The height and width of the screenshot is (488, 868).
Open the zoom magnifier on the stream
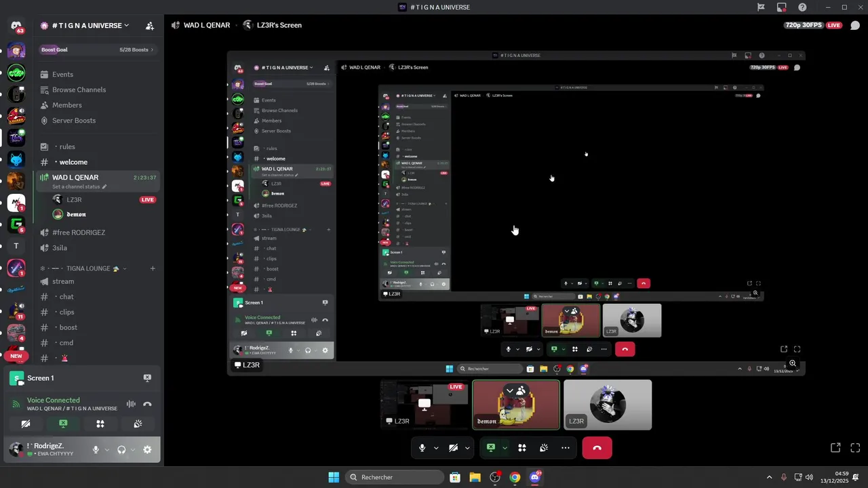[x=793, y=364]
